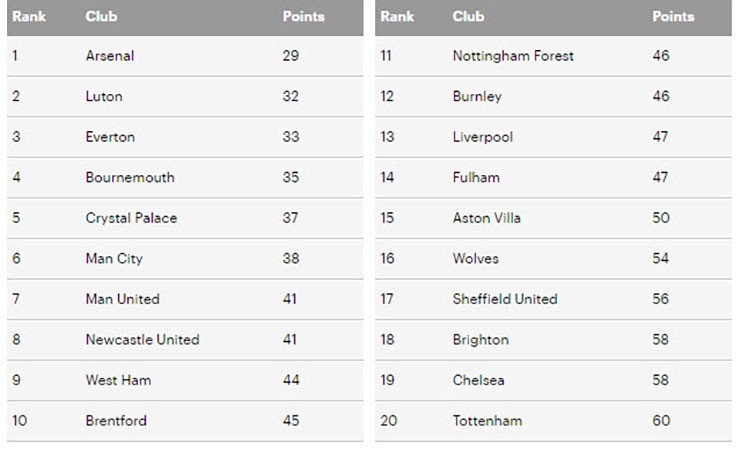Open the Aston Villa row
The height and width of the screenshot is (450, 740).
553,218
